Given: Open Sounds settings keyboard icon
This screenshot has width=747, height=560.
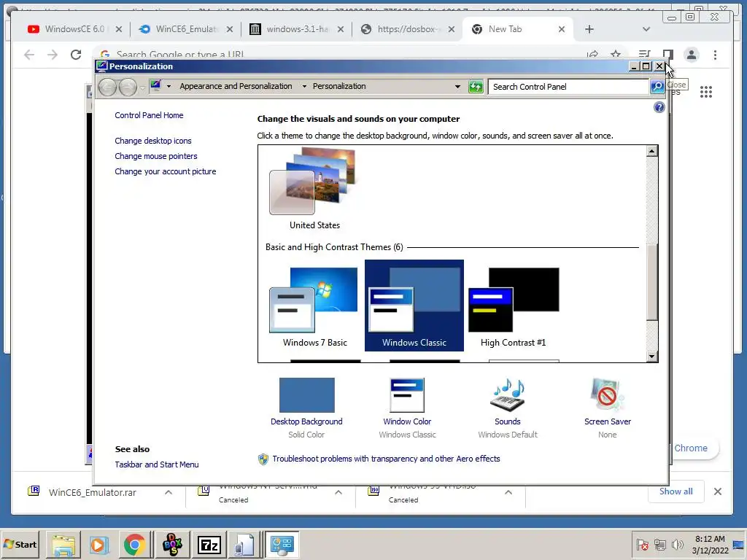Looking at the screenshot, I should [508, 394].
